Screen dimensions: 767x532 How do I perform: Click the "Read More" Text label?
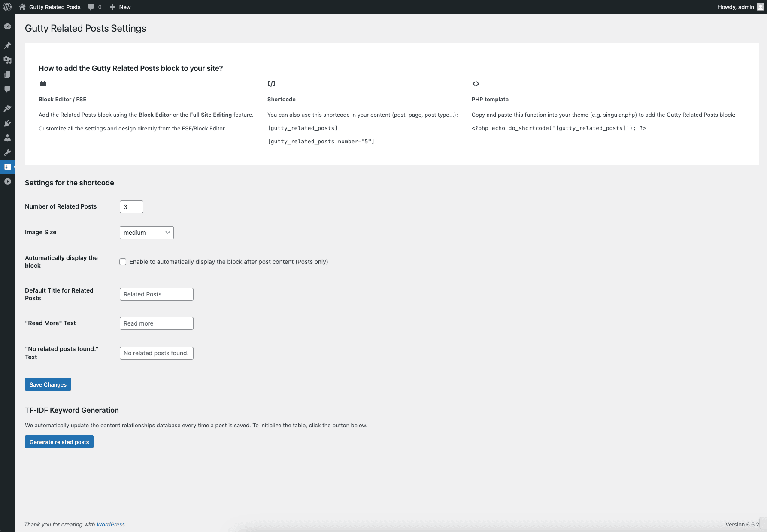tap(50, 323)
